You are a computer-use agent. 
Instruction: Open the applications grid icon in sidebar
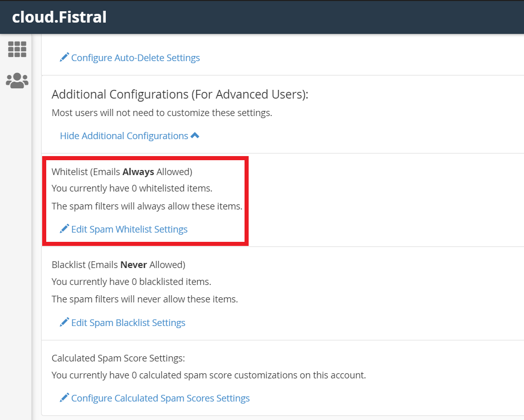pyautogui.click(x=17, y=49)
